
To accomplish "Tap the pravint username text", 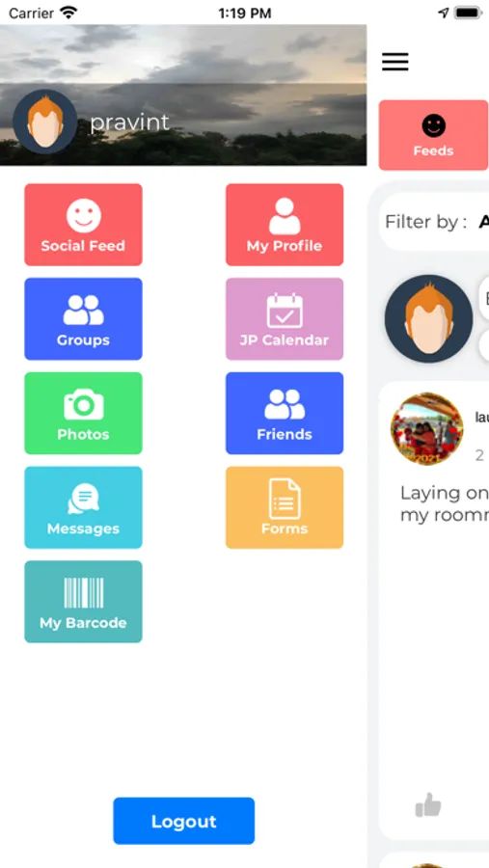I will [x=129, y=122].
